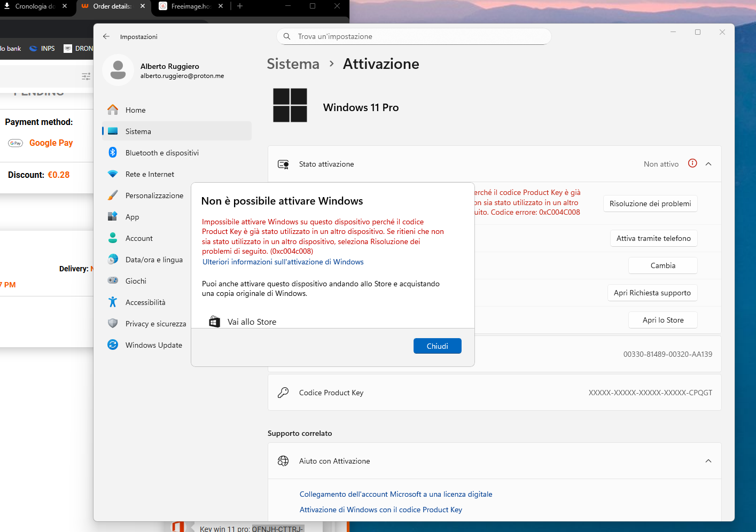Click the Privacy e sicurezza shield icon

click(113, 323)
